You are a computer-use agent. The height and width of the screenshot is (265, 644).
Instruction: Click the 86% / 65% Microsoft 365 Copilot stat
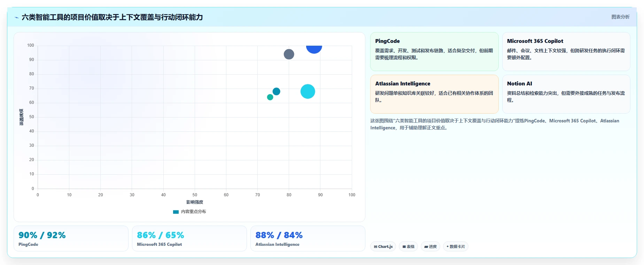tap(189, 238)
